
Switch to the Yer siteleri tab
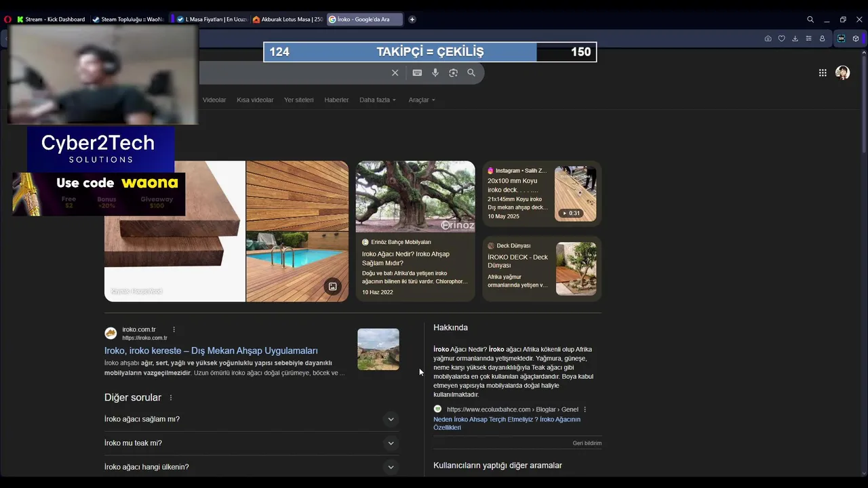point(298,100)
